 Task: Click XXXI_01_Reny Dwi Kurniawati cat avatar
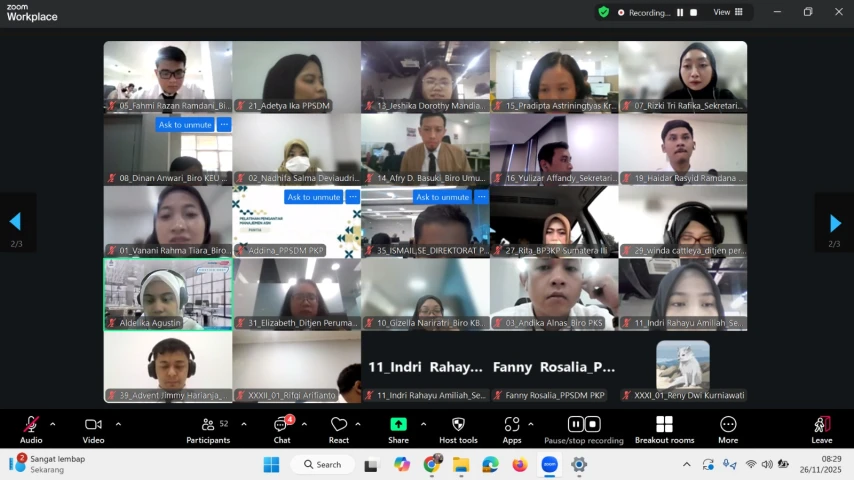683,364
